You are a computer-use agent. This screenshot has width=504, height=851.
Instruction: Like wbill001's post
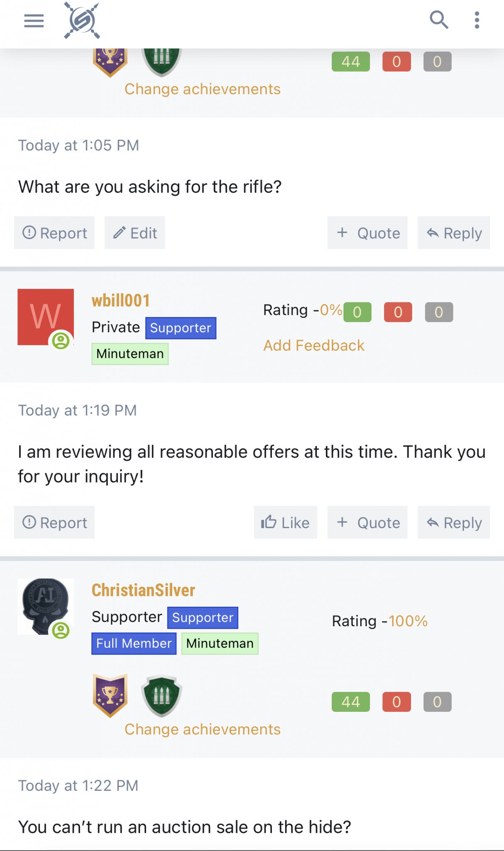(x=286, y=522)
